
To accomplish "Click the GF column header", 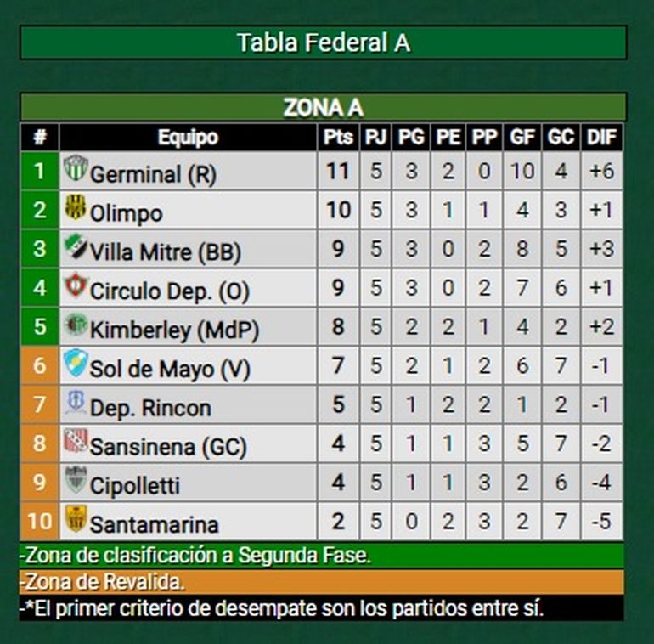I will tap(522, 137).
